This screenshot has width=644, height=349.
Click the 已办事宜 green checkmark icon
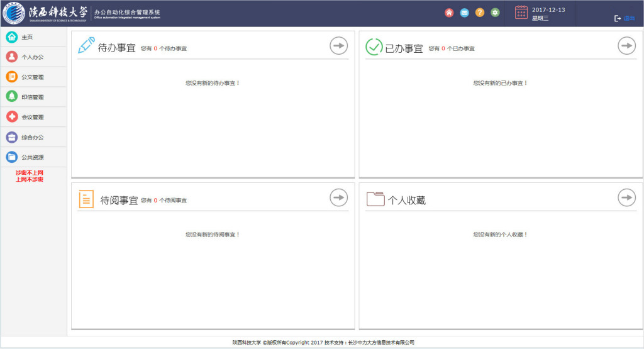click(374, 47)
